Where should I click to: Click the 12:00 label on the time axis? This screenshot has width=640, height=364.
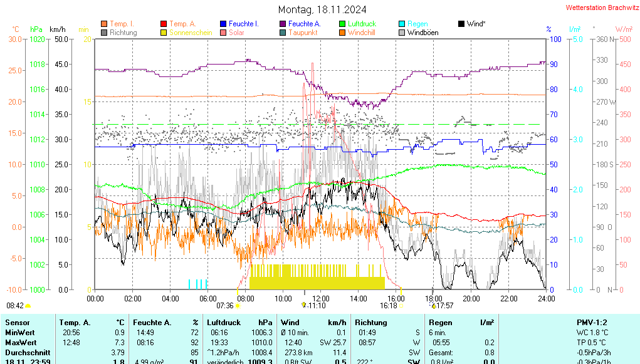tap(321, 298)
